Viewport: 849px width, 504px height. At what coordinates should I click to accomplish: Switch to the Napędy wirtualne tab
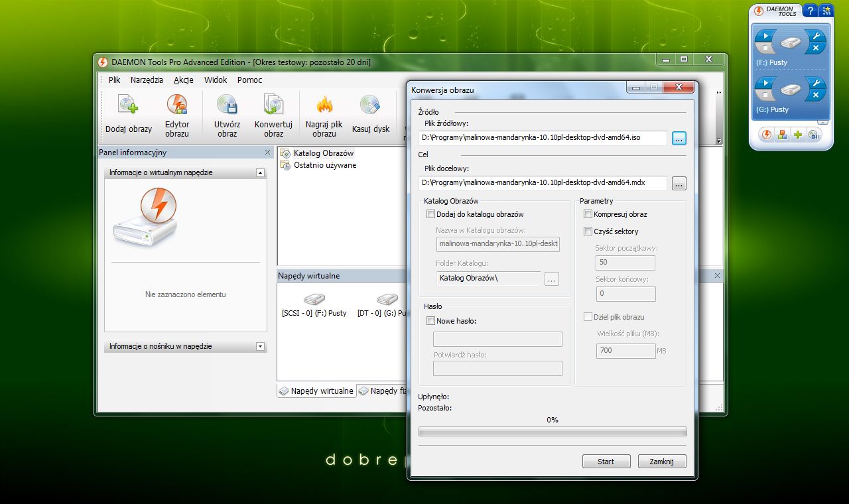316,391
